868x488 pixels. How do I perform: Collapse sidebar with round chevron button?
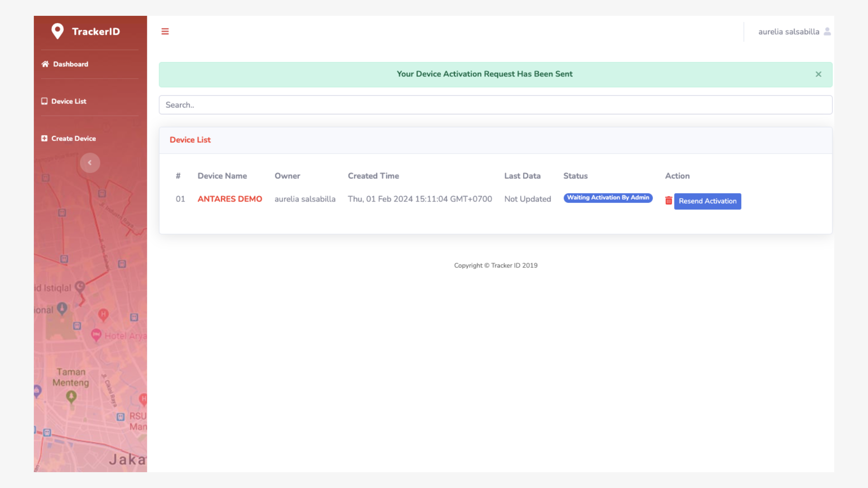click(x=90, y=163)
